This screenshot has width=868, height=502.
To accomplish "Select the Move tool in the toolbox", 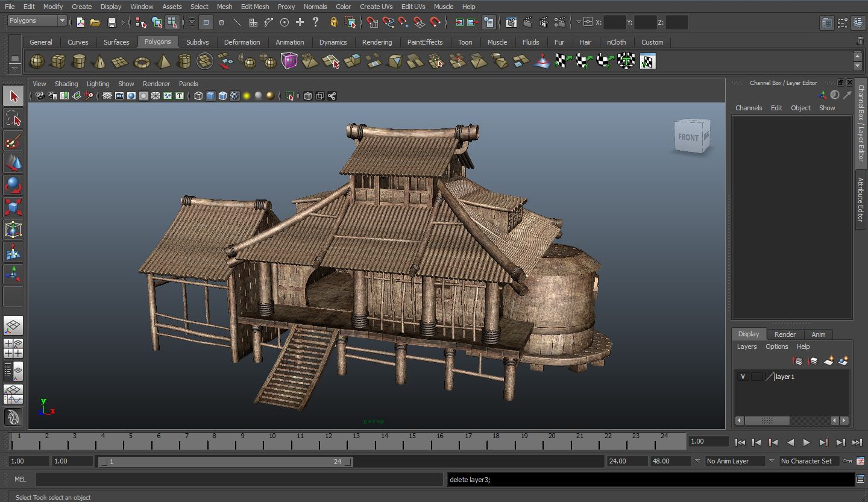I will coord(13,163).
